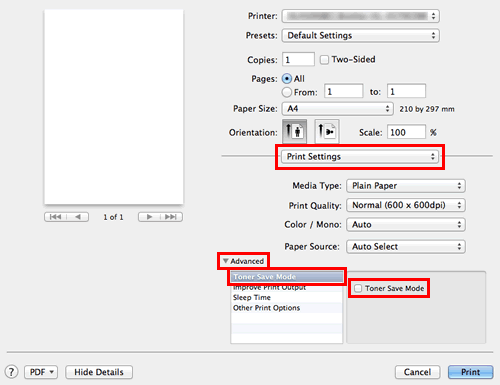Open the Paper Size A4 dropdown
The height and width of the screenshot is (385, 500).
point(338,109)
